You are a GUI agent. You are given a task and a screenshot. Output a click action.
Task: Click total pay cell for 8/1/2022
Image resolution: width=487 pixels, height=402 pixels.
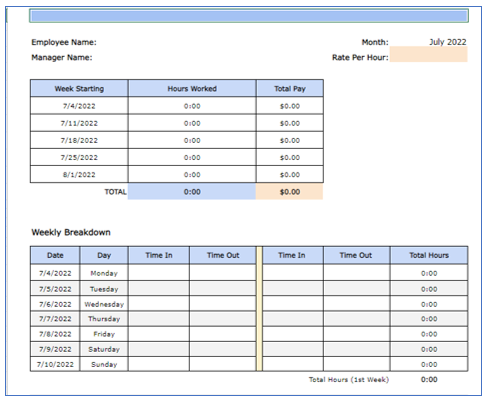pyautogui.click(x=290, y=174)
